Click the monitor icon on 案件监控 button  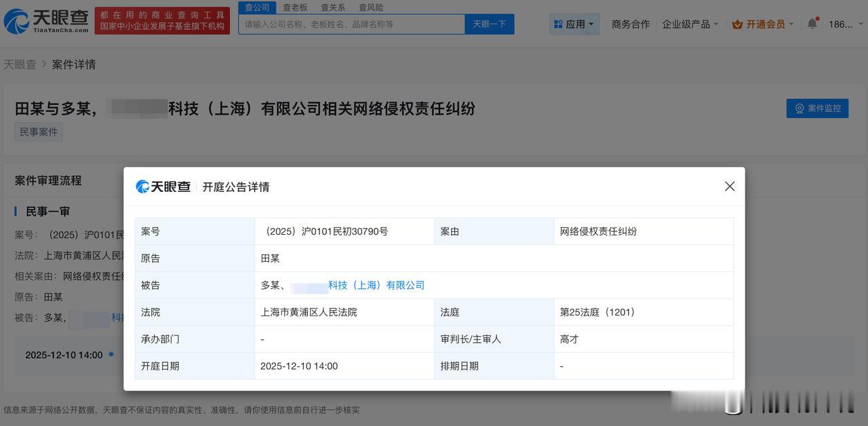coord(797,109)
